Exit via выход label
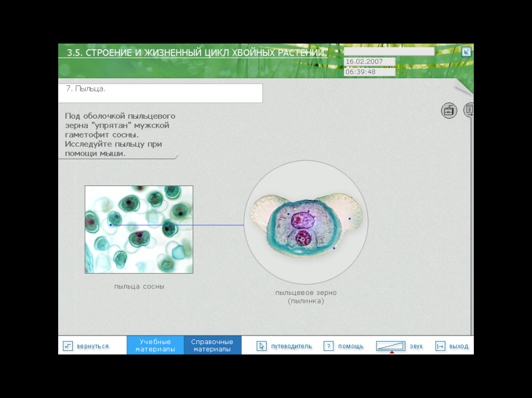 459,346
